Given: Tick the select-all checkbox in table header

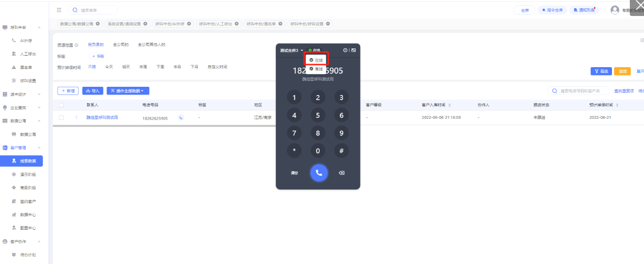Looking at the screenshot, I should (x=61, y=105).
